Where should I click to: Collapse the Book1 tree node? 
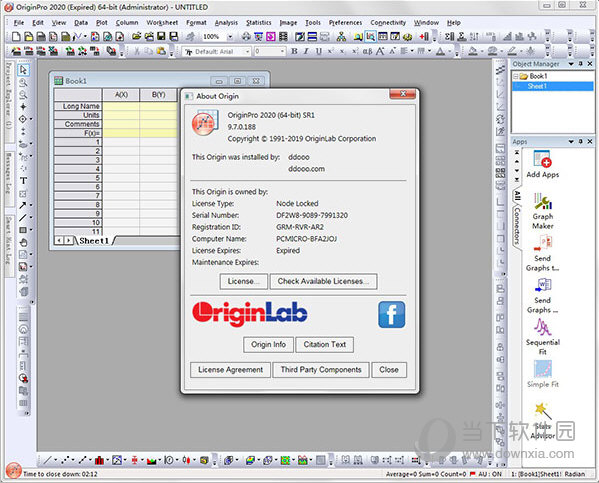point(515,76)
